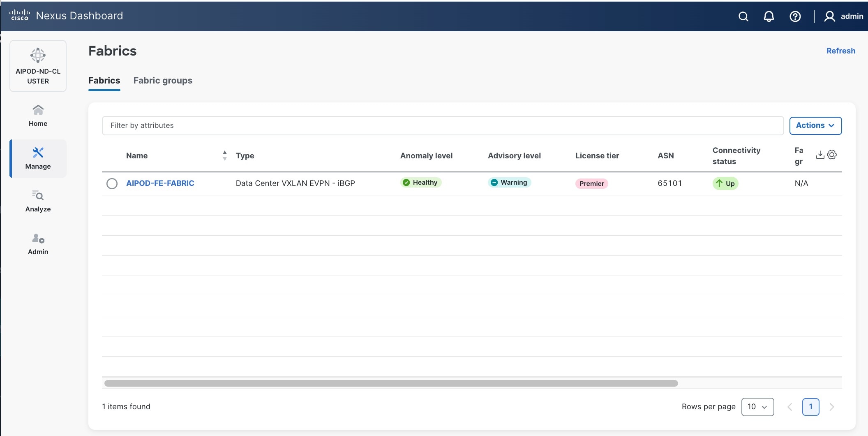The width and height of the screenshot is (868, 436).
Task: Click the Warning advisory level badge
Action: (x=509, y=183)
